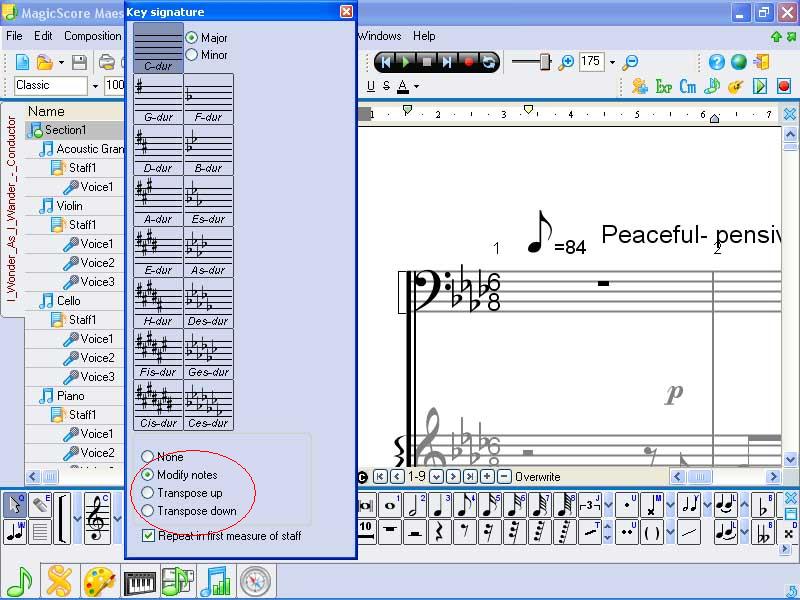Pick the Des-dur key signature
Screen dimensions: 800x600
pyautogui.click(x=208, y=303)
